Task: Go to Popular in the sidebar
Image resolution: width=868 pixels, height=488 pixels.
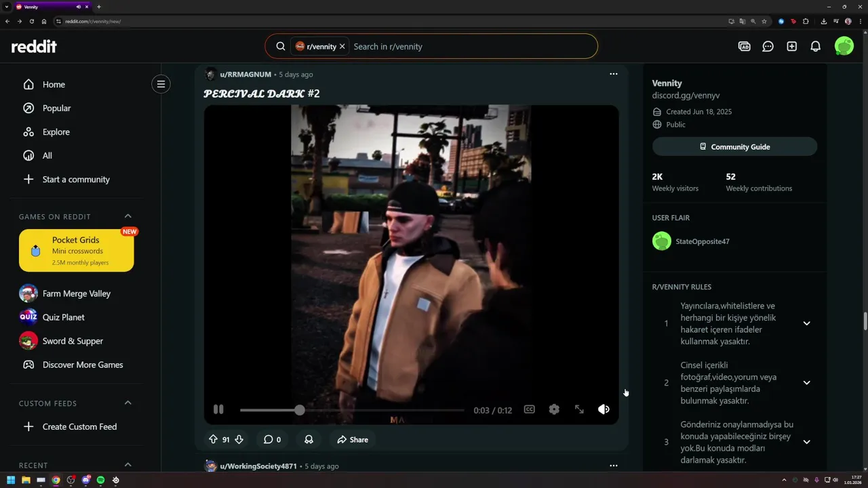Action: tap(56, 108)
